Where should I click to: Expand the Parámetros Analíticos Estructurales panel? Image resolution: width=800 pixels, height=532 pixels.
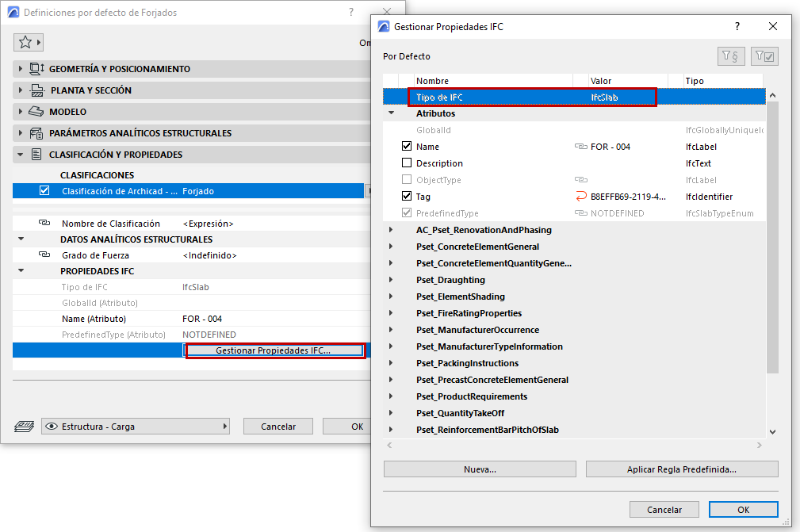pos(21,133)
